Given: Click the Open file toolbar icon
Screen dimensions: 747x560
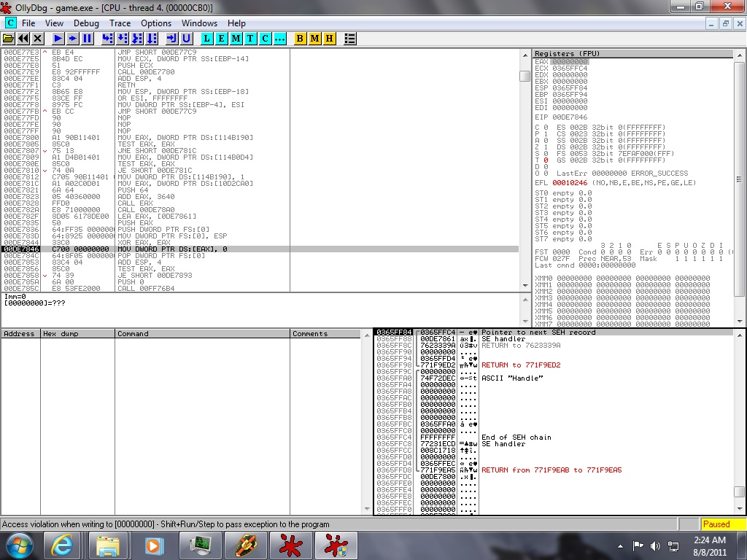Looking at the screenshot, I should 9,38.
